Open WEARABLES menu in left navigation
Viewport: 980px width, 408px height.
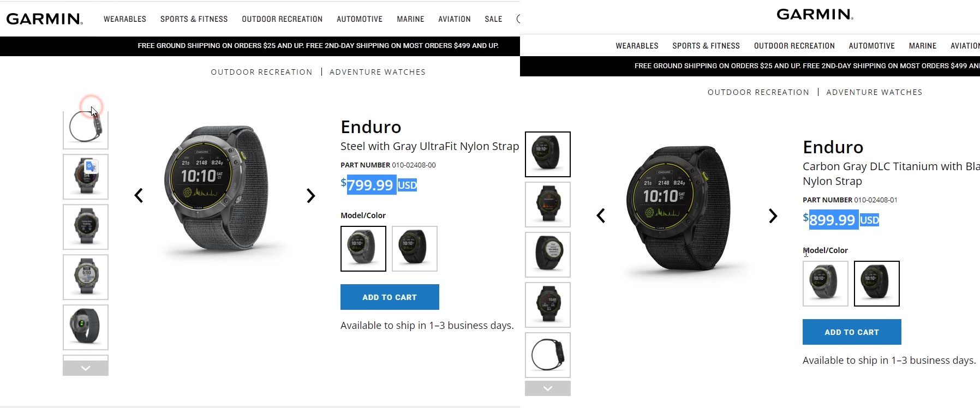pyautogui.click(x=125, y=19)
